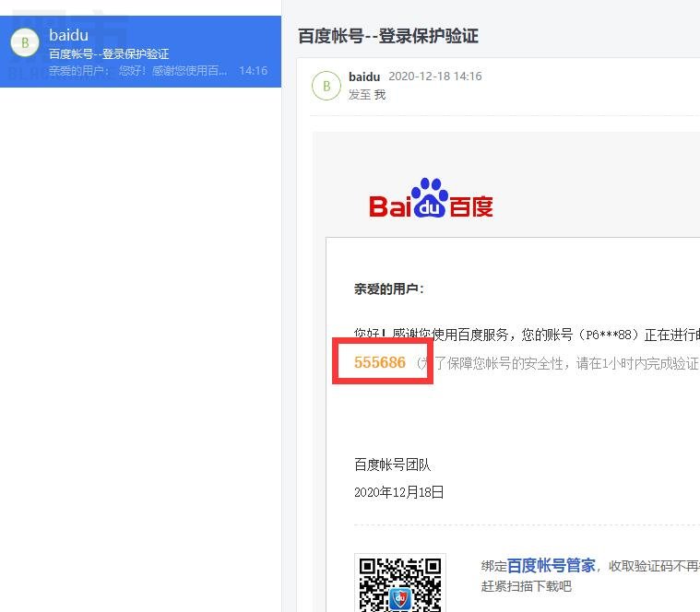Click the Baidu logo image
This screenshot has height=612, width=700.
432,198
